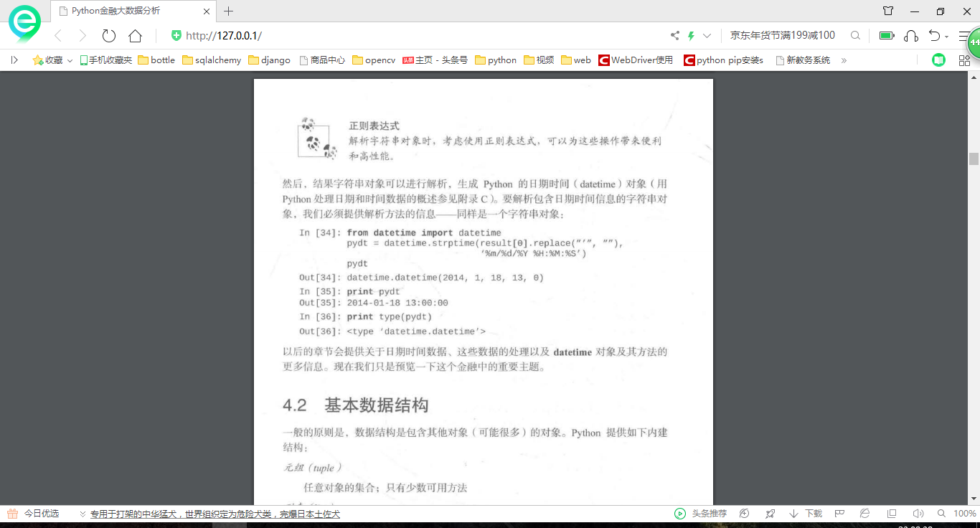This screenshot has height=528, width=980.
Task: Close the Python金融大数据分析 tab
Action: tap(207, 11)
